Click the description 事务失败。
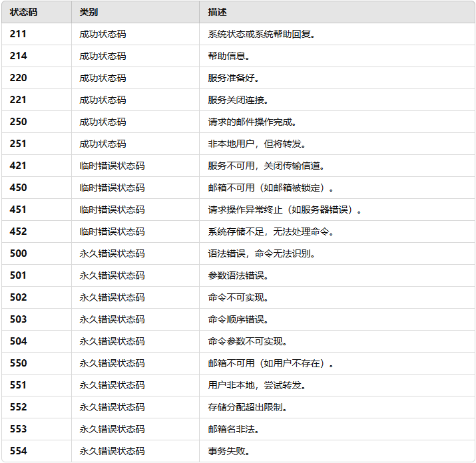476x463 pixels. 229,451
